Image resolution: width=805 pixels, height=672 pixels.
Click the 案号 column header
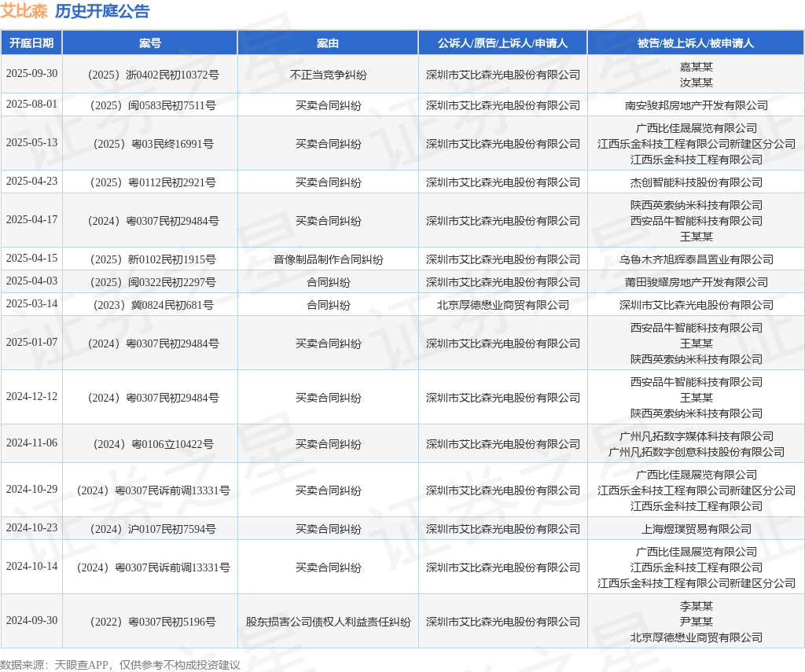(x=150, y=43)
